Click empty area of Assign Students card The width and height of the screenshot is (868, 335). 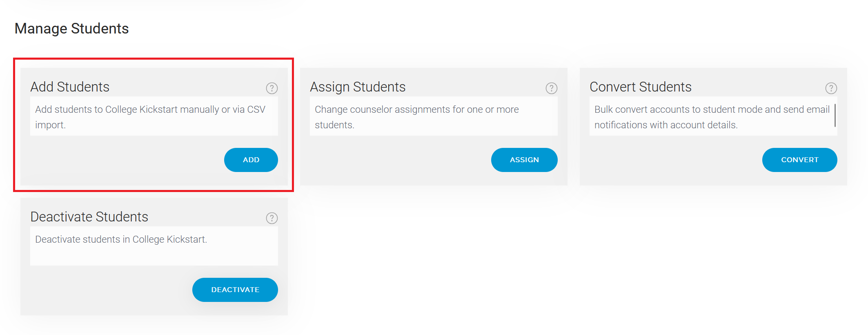pyautogui.click(x=396, y=161)
